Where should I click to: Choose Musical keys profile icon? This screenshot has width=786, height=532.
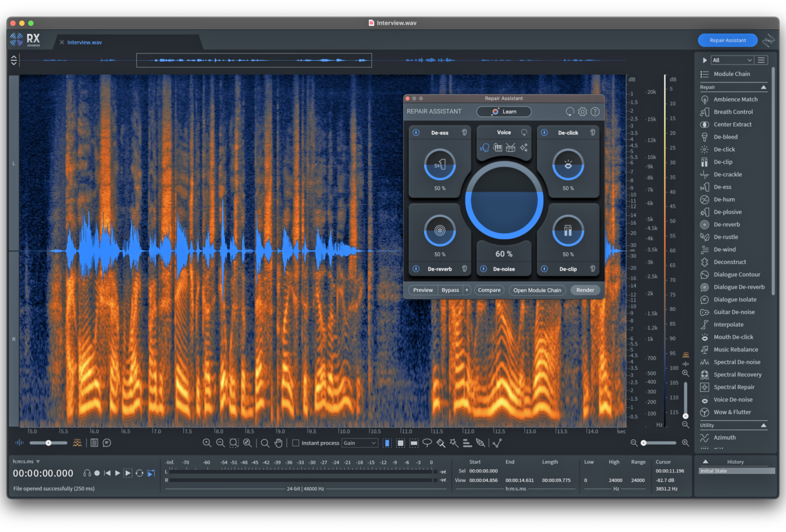(498, 148)
